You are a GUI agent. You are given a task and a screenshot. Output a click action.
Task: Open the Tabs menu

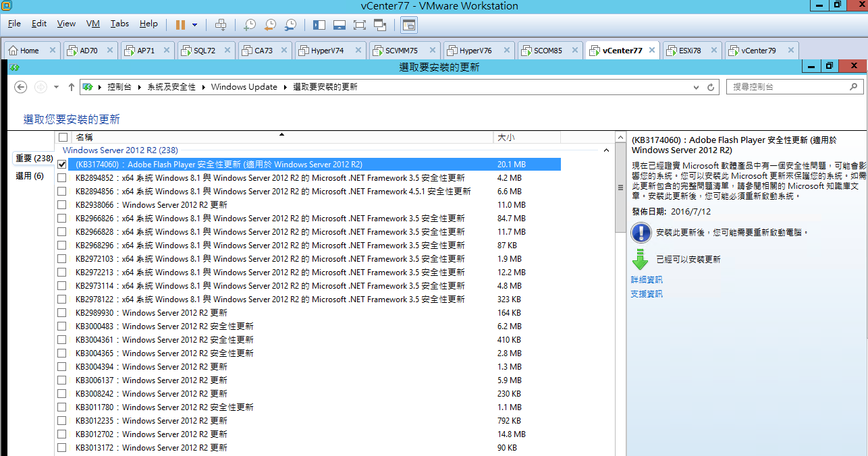pyautogui.click(x=119, y=24)
